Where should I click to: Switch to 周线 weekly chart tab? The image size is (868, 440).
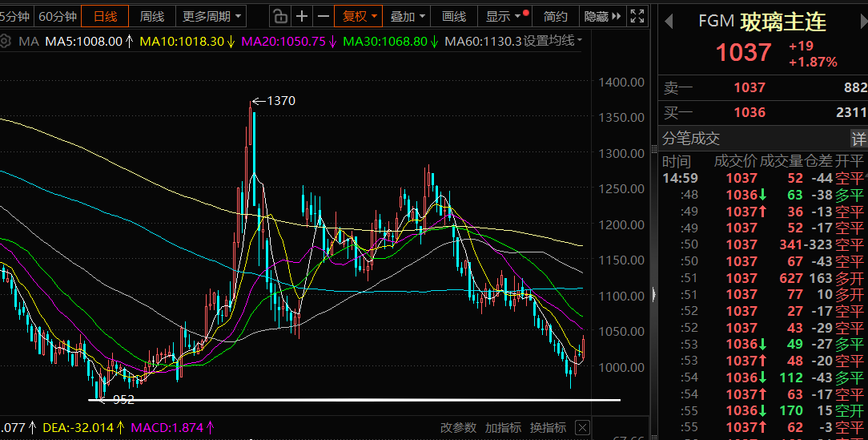pyautogui.click(x=151, y=16)
